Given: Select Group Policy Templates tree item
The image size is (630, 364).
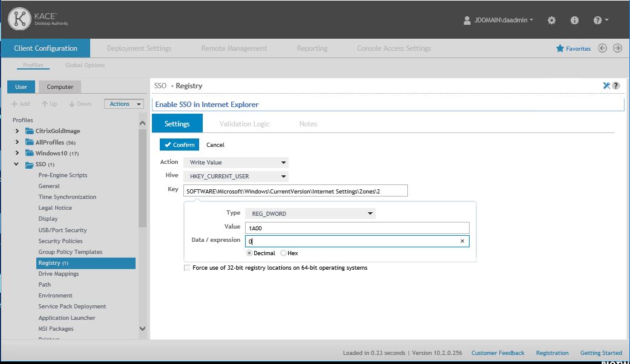Looking at the screenshot, I should tap(70, 252).
